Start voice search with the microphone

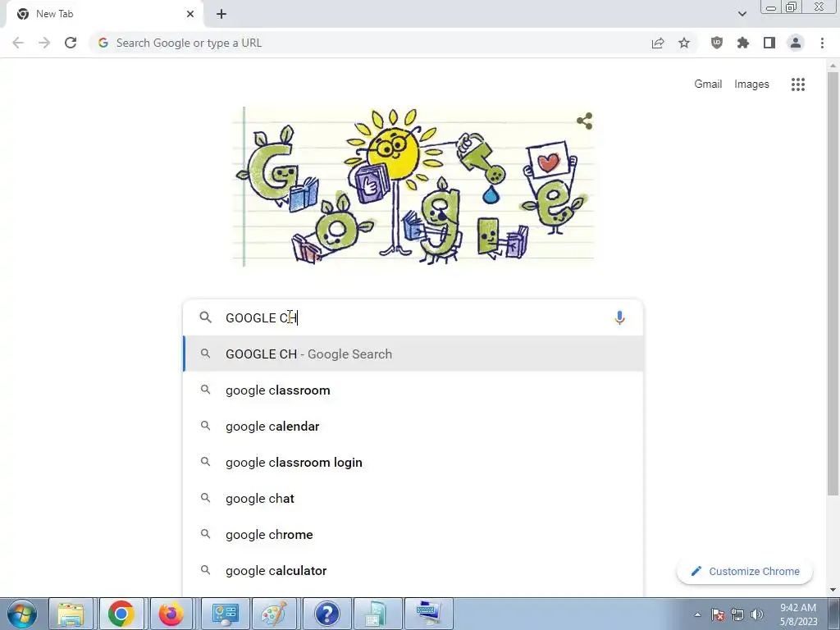coord(619,317)
